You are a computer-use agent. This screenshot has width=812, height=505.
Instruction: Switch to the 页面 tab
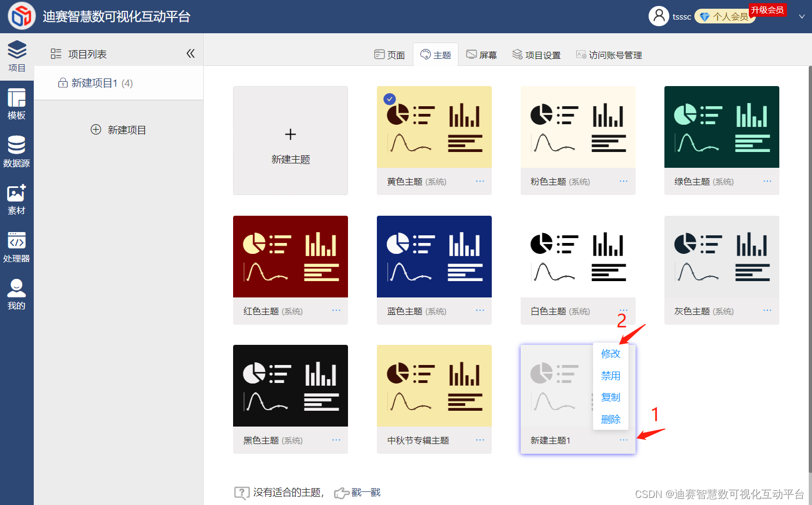pyautogui.click(x=389, y=55)
